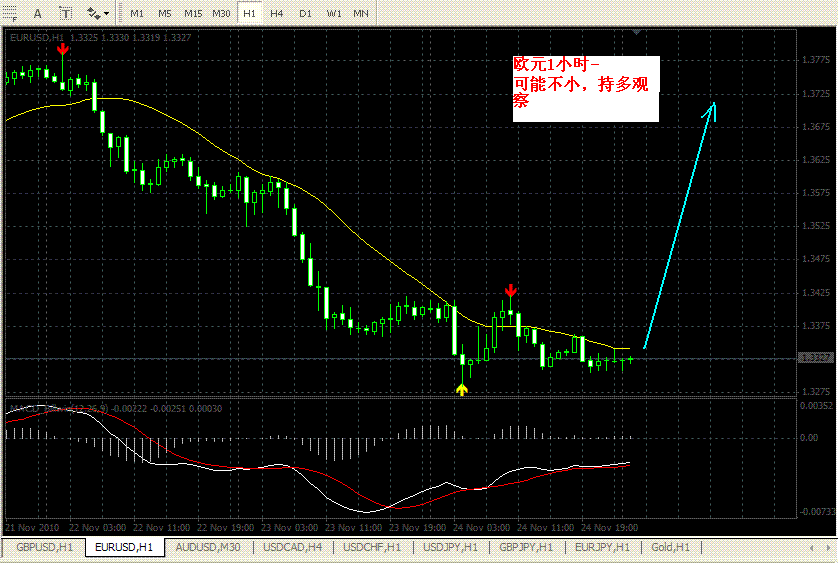Click the 1.3575 price axis value

816,193
